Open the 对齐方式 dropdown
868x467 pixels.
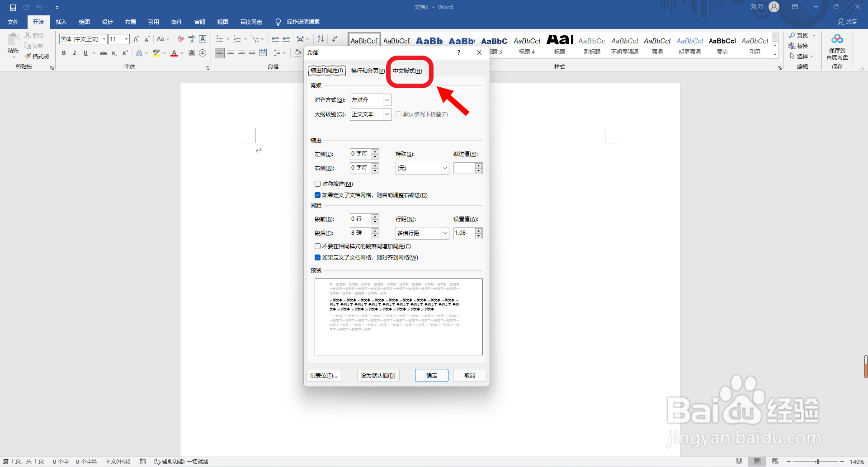coord(387,100)
